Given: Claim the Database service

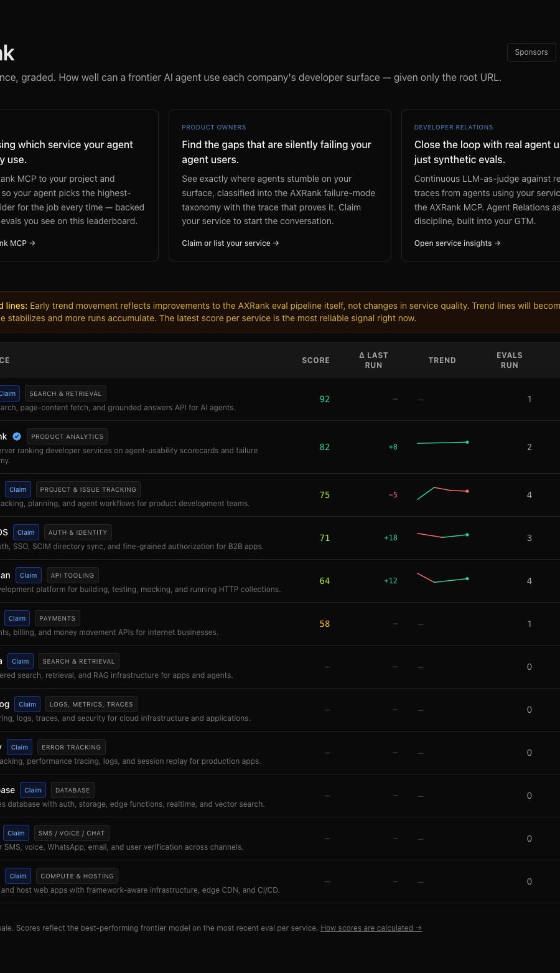Looking at the screenshot, I should 33,790.
